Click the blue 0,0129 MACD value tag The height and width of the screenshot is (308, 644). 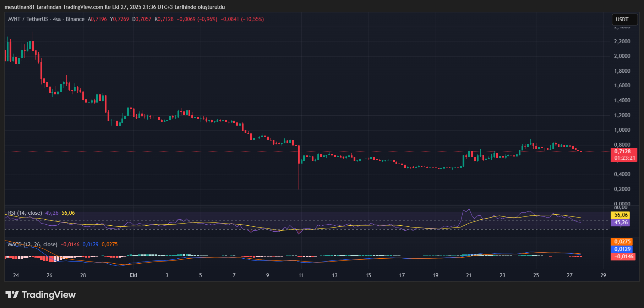coord(623,249)
